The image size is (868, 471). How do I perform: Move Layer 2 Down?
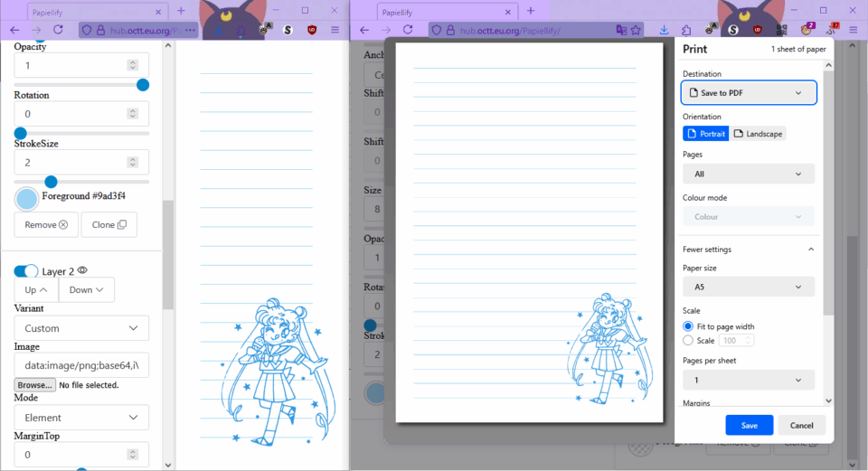pyautogui.click(x=87, y=289)
